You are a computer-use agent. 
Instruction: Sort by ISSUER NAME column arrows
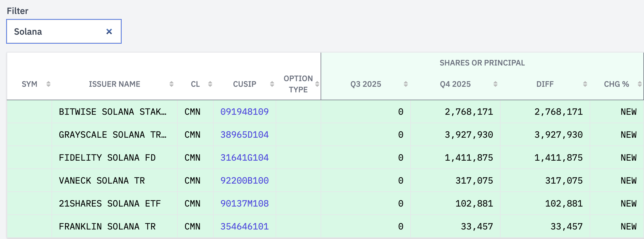[x=172, y=84]
